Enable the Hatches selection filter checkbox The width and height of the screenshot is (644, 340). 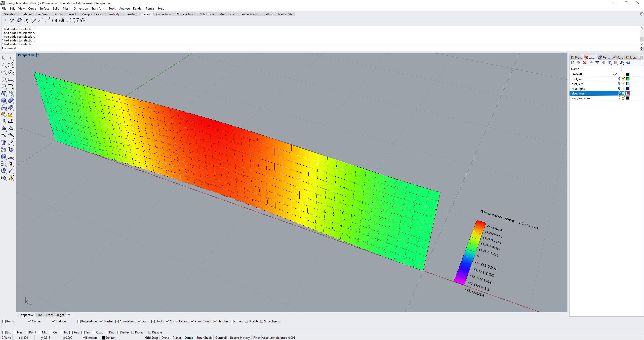[x=215, y=321]
